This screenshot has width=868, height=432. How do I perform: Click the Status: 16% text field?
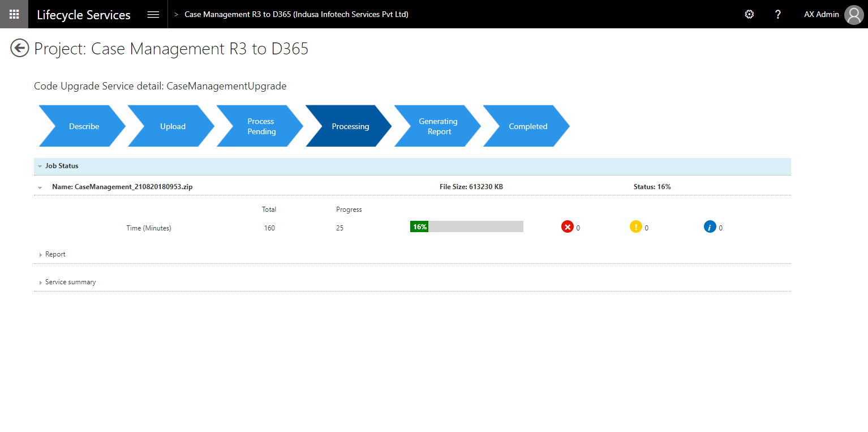pyautogui.click(x=652, y=186)
